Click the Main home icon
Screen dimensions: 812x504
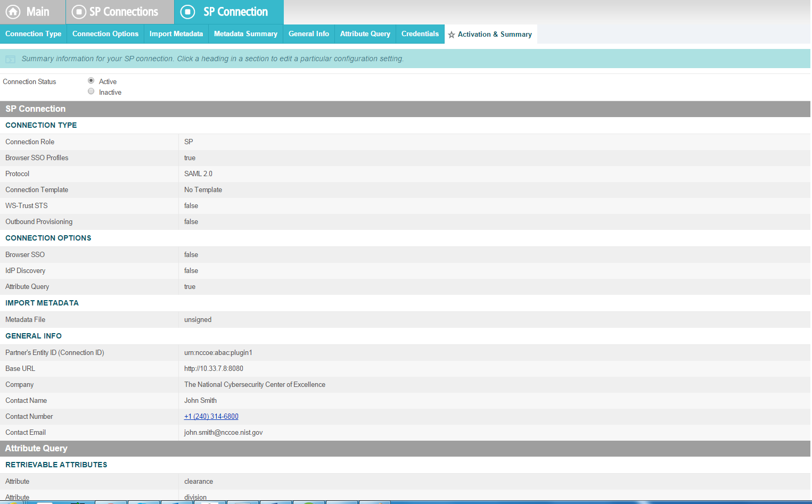[13, 12]
